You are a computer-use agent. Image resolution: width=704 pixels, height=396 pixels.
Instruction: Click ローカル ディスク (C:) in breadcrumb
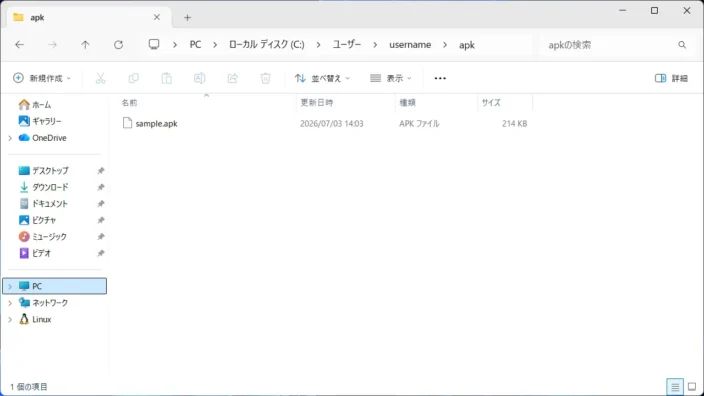pos(267,44)
